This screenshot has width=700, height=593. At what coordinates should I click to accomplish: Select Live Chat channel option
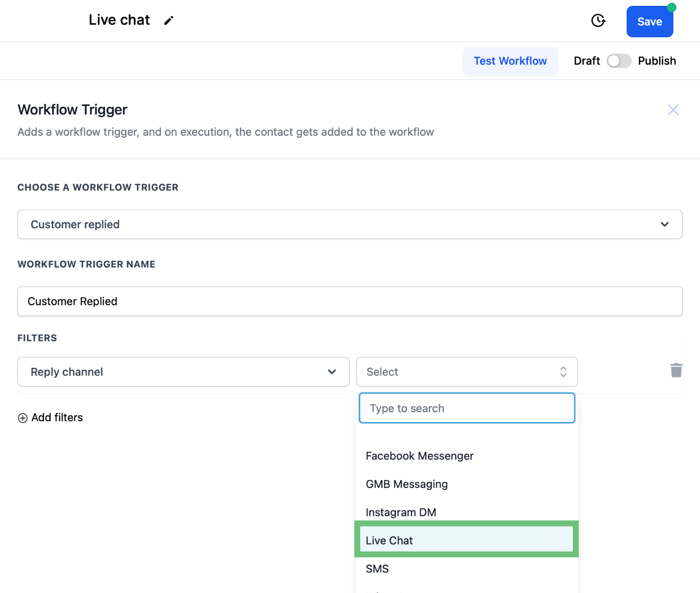466,540
